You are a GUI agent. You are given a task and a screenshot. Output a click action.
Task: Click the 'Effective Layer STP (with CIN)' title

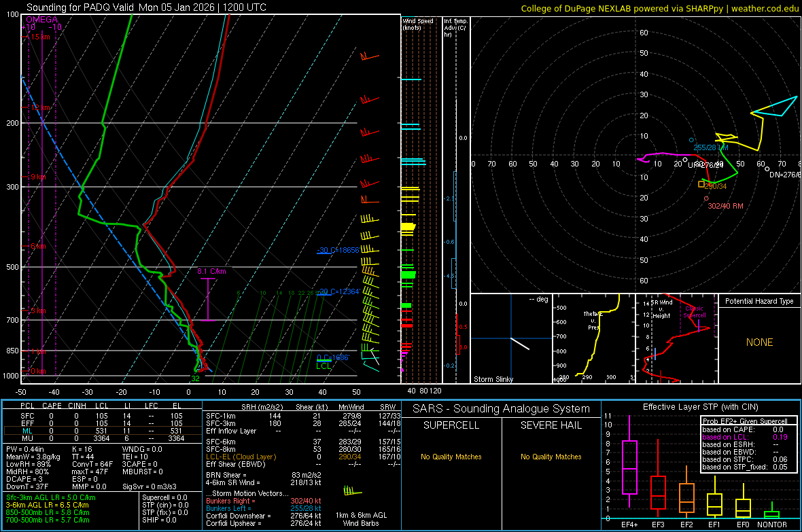point(700,407)
